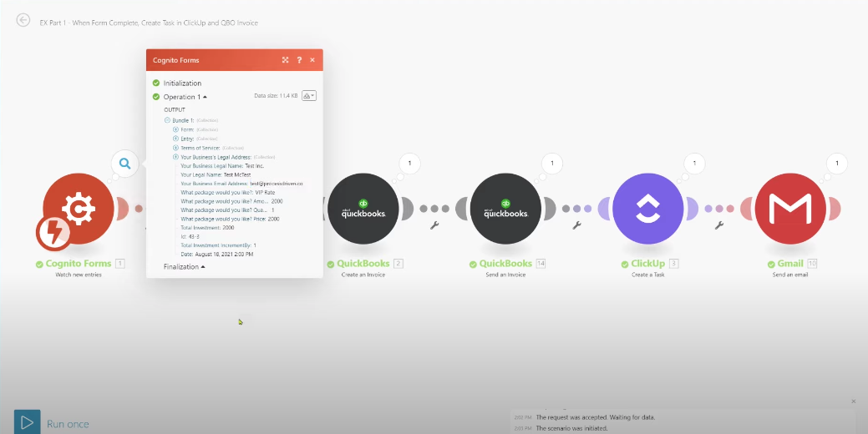This screenshot has width=868, height=434.
Task: Open the bubble above QuickBooks Send an Invoice
Action: click(x=552, y=163)
